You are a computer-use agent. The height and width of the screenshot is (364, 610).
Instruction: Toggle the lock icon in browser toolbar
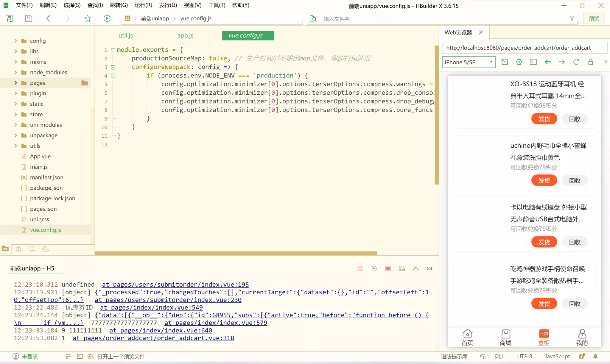(590, 62)
